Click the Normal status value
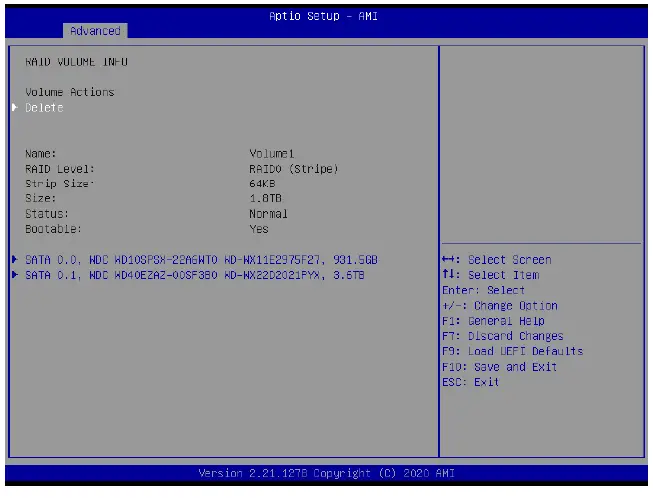 click(268, 214)
